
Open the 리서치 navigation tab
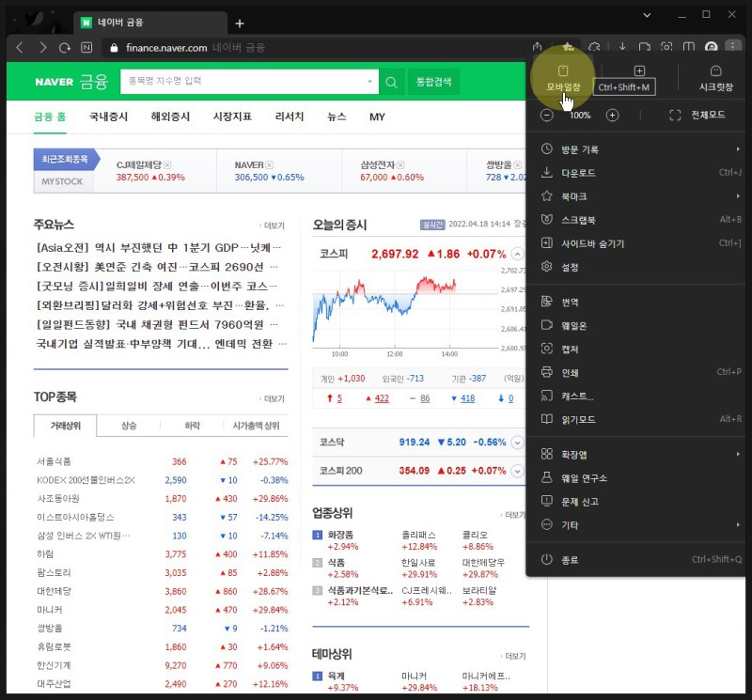coord(290,117)
